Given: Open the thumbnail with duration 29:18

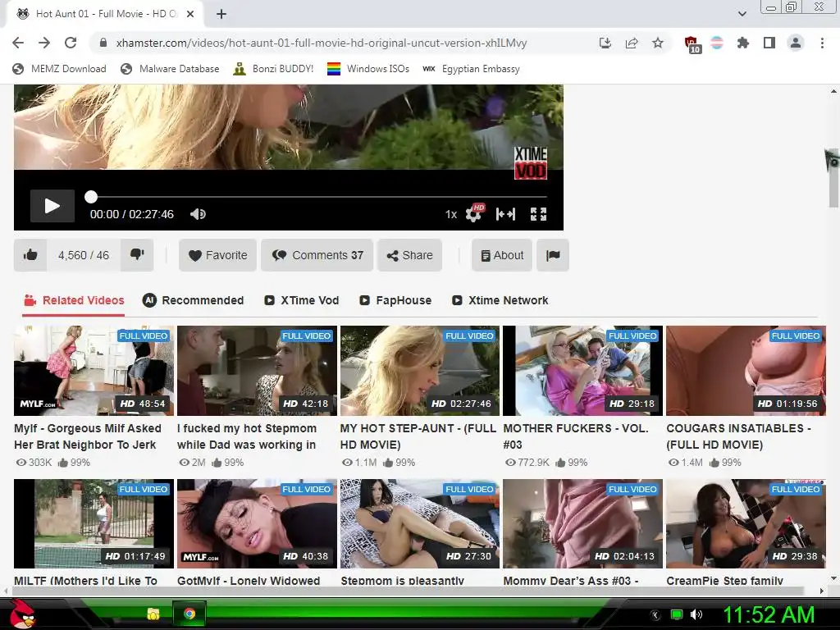Looking at the screenshot, I should [x=583, y=371].
